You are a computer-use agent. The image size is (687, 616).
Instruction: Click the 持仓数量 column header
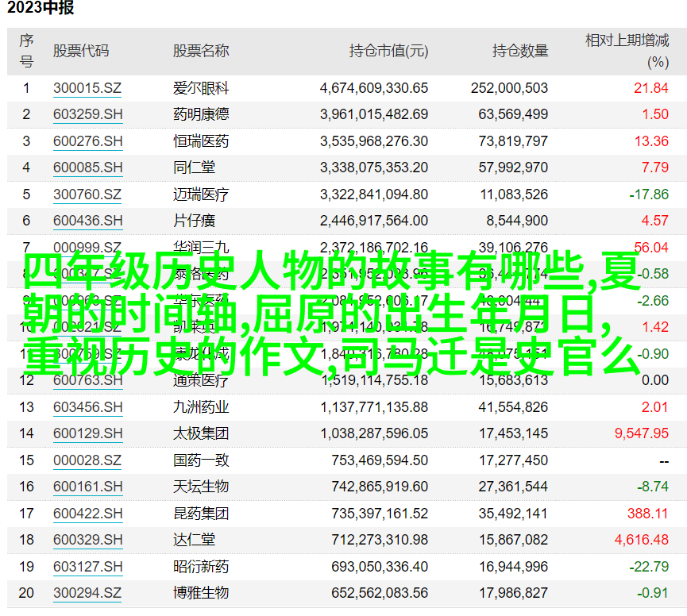click(x=520, y=51)
